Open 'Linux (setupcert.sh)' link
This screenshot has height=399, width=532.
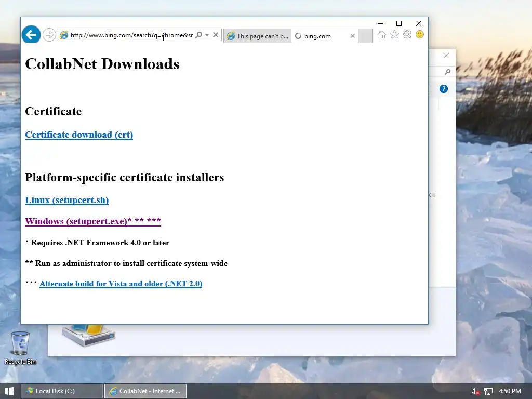click(x=67, y=200)
